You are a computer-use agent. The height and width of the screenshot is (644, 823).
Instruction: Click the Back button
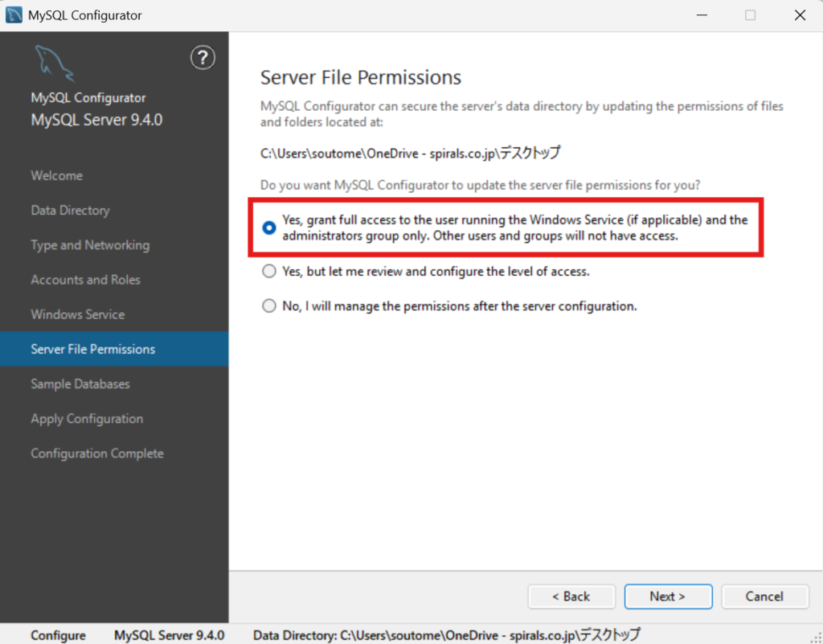571,597
